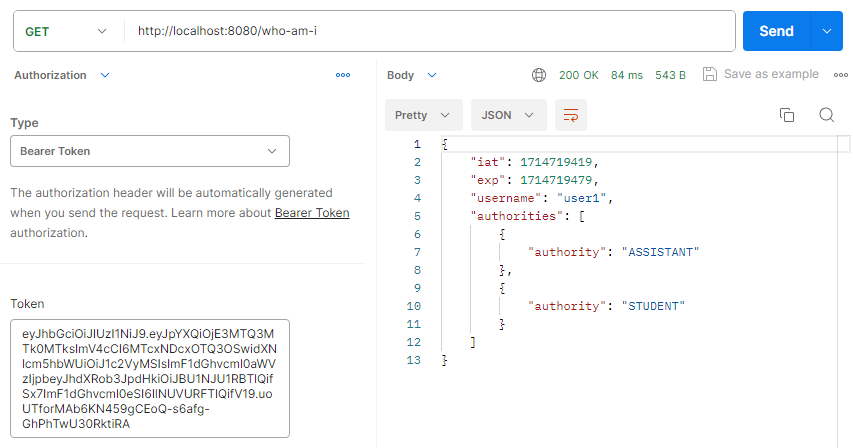The width and height of the screenshot is (853, 448).
Task: Click inside the Token text box
Action: pos(150,378)
